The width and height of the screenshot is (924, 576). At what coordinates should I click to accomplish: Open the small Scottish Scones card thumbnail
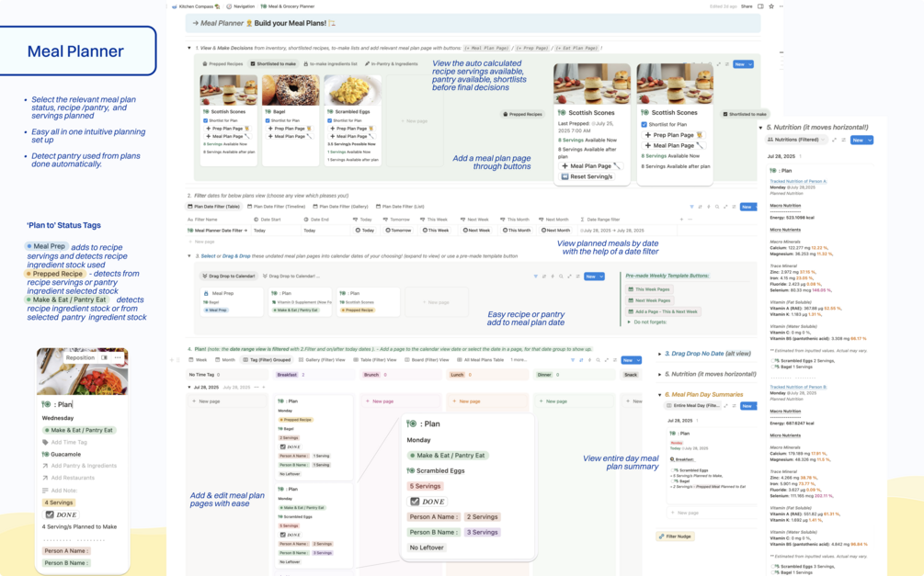(228, 89)
